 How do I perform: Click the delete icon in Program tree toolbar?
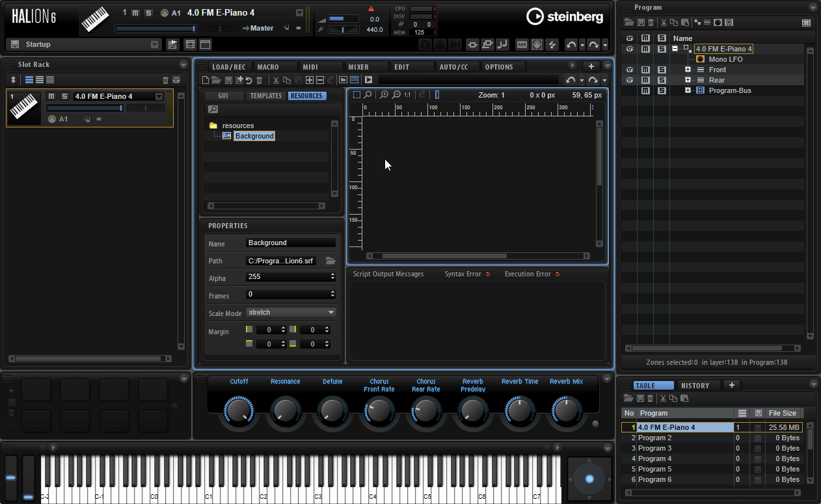coord(651,22)
